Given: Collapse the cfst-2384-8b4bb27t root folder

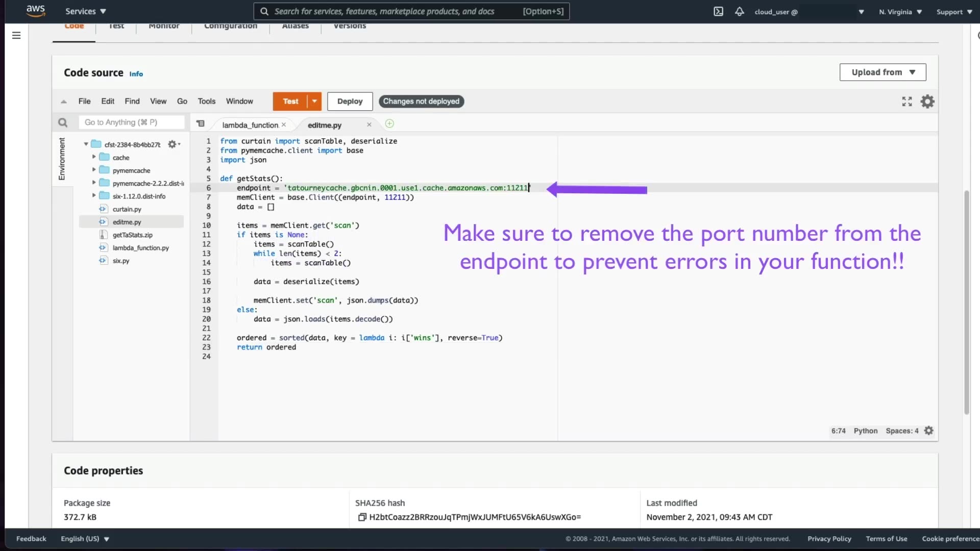Looking at the screenshot, I should 86,144.
